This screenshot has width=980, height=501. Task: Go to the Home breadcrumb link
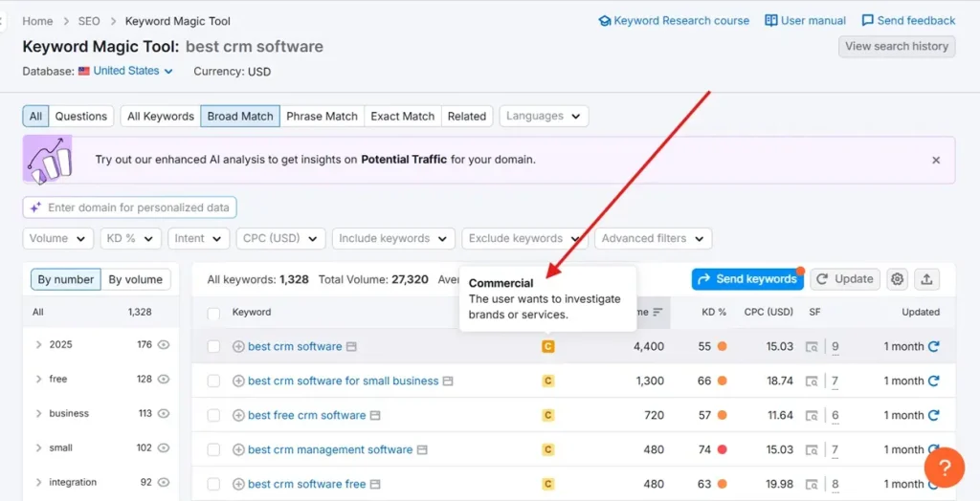tap(37, 21)
